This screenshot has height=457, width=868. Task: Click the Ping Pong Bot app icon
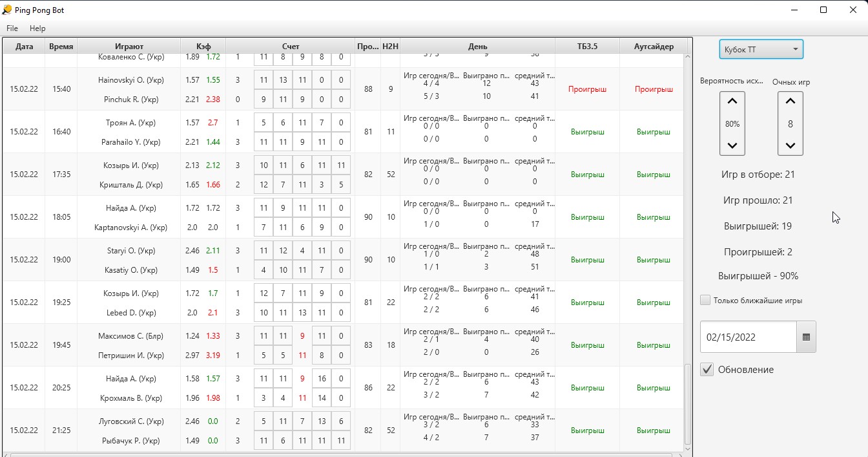[7, 10]
